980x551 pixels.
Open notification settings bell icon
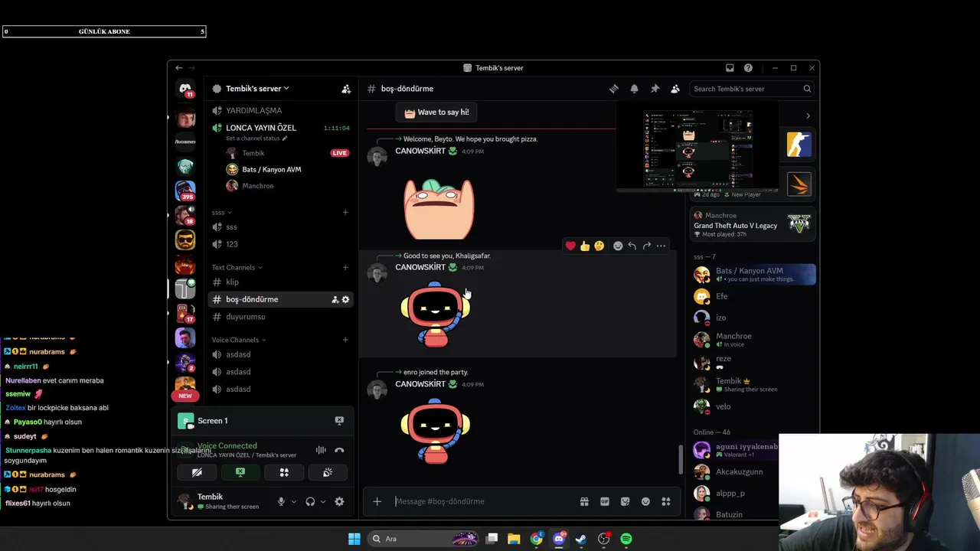[634, 89]
